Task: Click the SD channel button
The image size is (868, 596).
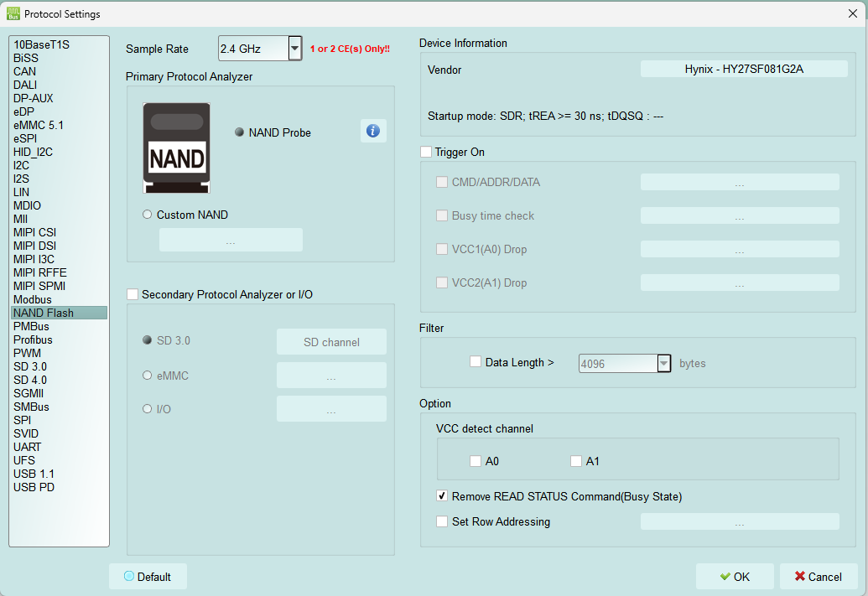Action: pos(331,342)
